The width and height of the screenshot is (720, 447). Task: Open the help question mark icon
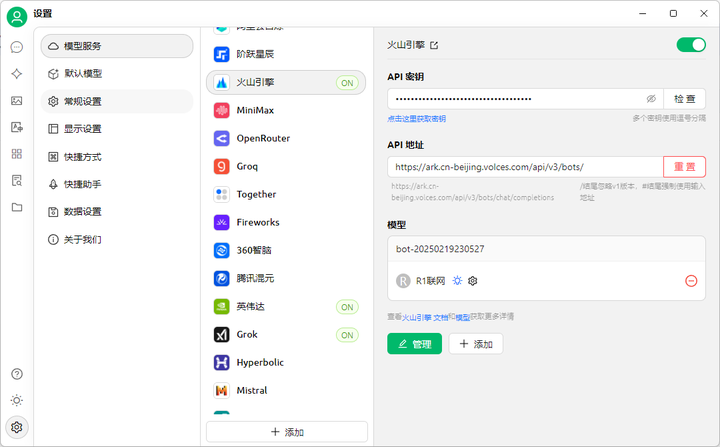tap(17, 374)
